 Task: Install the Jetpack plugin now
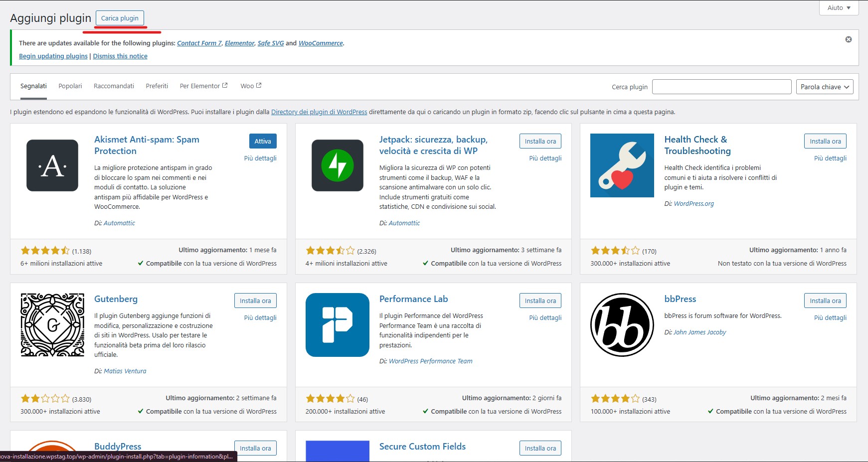pos(540,141)
